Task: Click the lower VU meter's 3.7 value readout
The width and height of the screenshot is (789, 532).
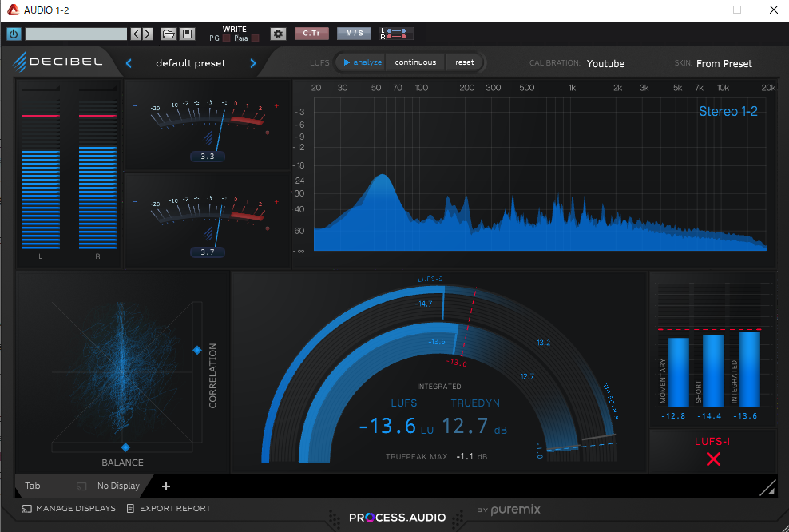Action: click(x=208, y=252)
